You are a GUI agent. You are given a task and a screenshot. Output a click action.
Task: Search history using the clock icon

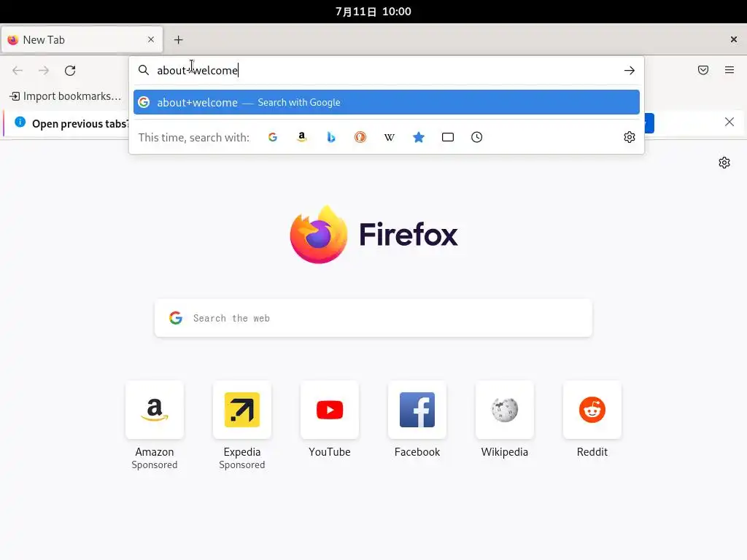click(477, 137)
